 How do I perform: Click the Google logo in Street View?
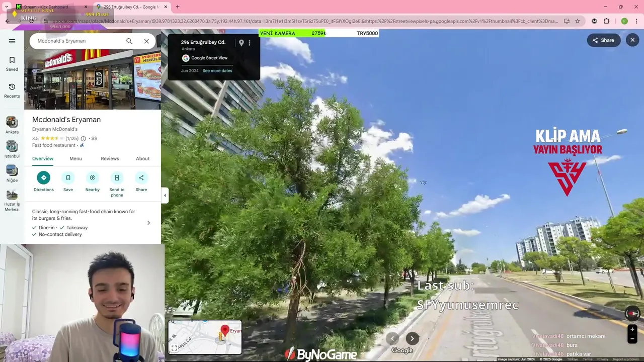click(x=402, y=350)
